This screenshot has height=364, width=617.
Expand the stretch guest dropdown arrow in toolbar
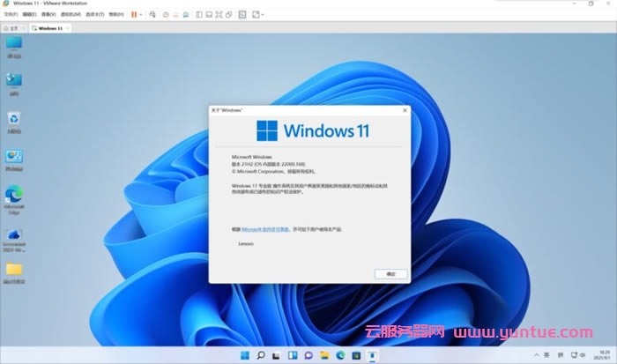[264, 14]
